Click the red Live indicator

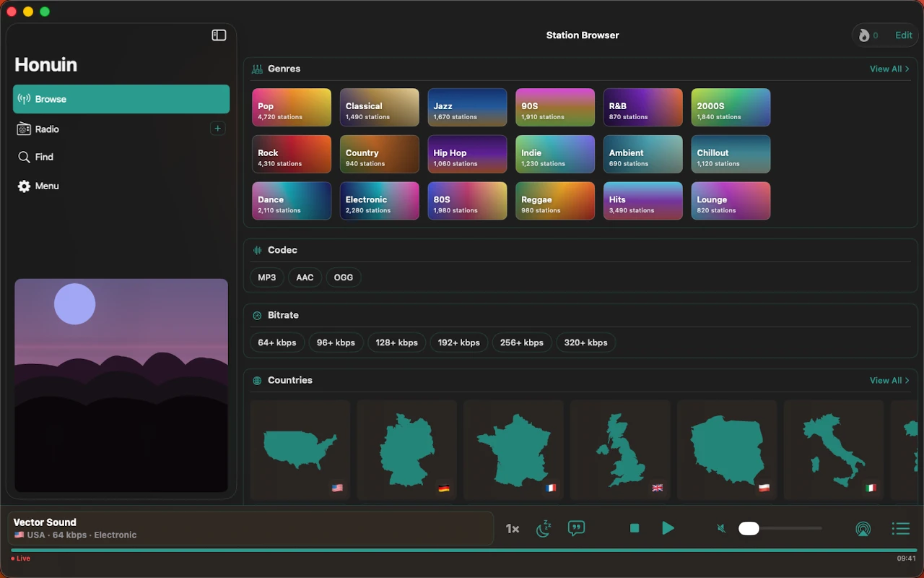21,558
